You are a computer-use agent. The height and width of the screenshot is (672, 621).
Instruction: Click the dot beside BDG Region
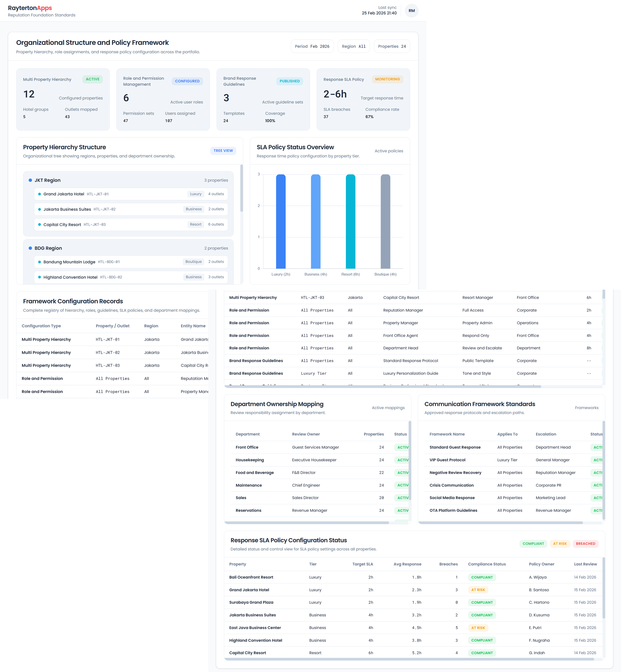pyautogui.click(x=30, y=248)
